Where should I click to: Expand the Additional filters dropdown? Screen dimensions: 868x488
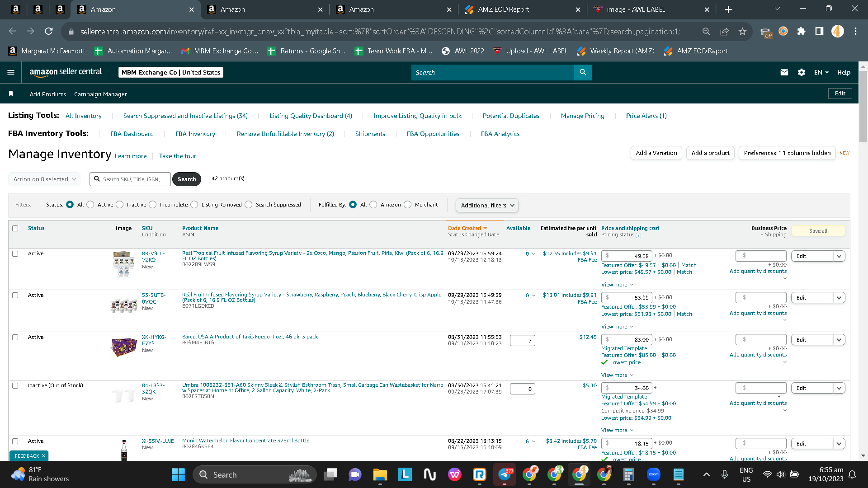coord(487,206)
